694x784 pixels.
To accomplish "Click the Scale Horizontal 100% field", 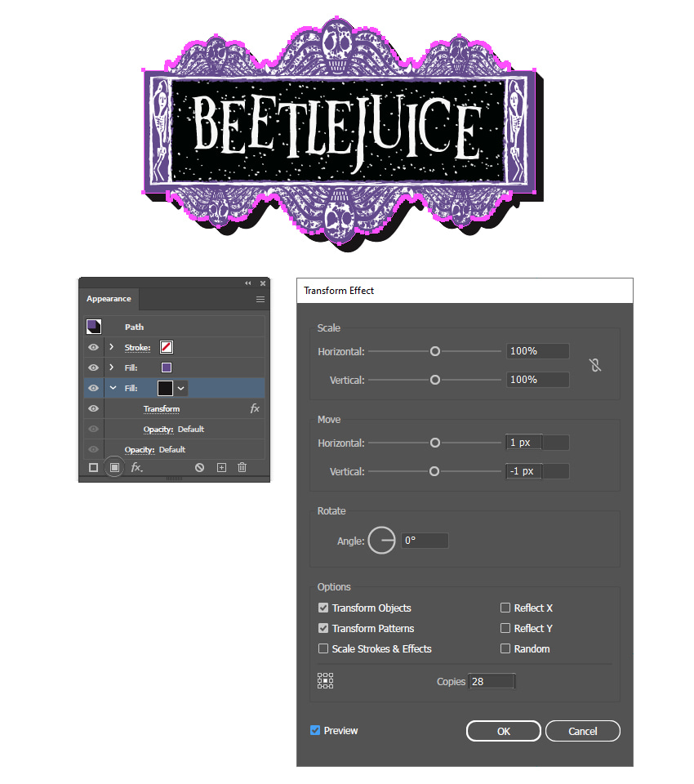I will (x=537, y=351).
